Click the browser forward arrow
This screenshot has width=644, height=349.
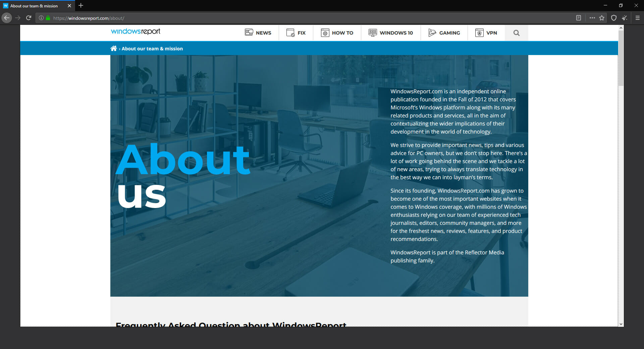18,18
